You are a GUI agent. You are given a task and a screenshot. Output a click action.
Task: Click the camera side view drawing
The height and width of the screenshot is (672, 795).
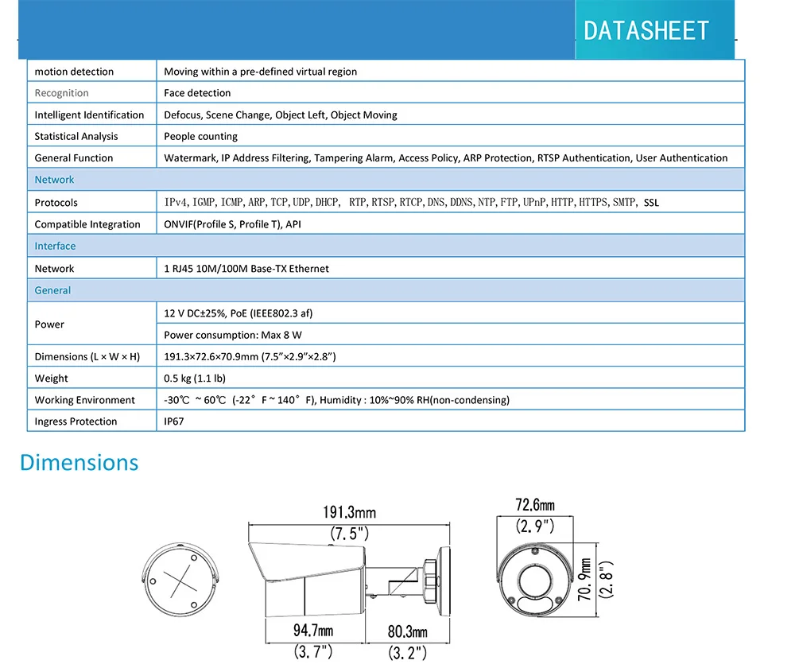349,579
